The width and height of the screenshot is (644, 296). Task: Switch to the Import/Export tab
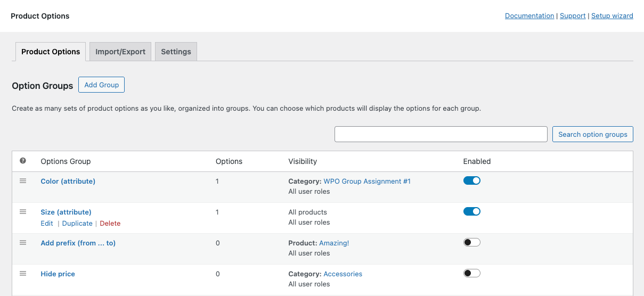[x=120, y=52]
